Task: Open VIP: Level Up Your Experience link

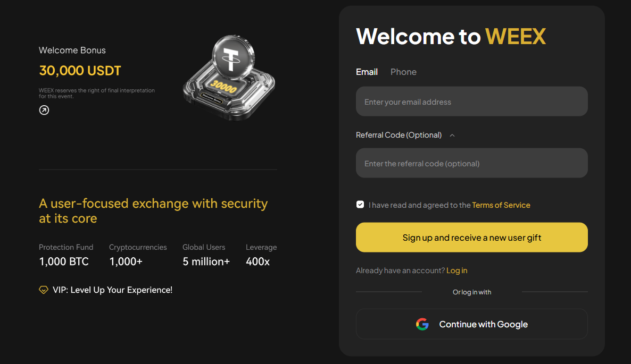Action: click(112, 290)
